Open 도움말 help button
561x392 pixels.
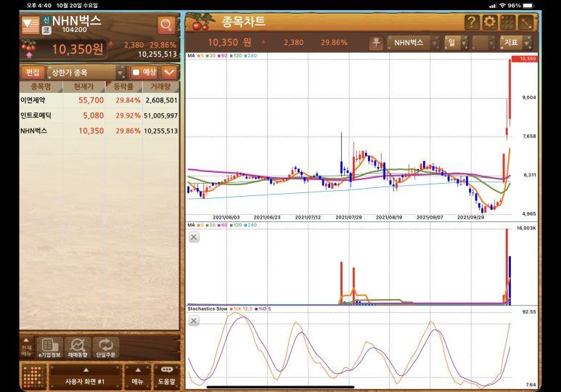167,377
